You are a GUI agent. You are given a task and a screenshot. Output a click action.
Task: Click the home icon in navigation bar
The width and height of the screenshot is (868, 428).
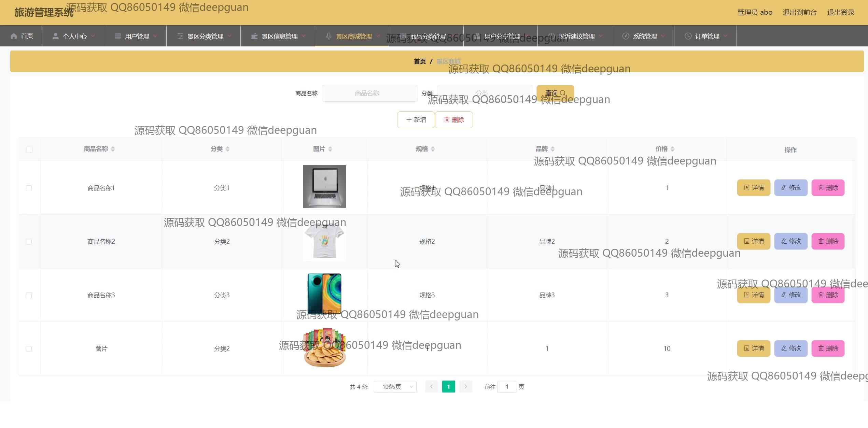click(x=14, y=36)
